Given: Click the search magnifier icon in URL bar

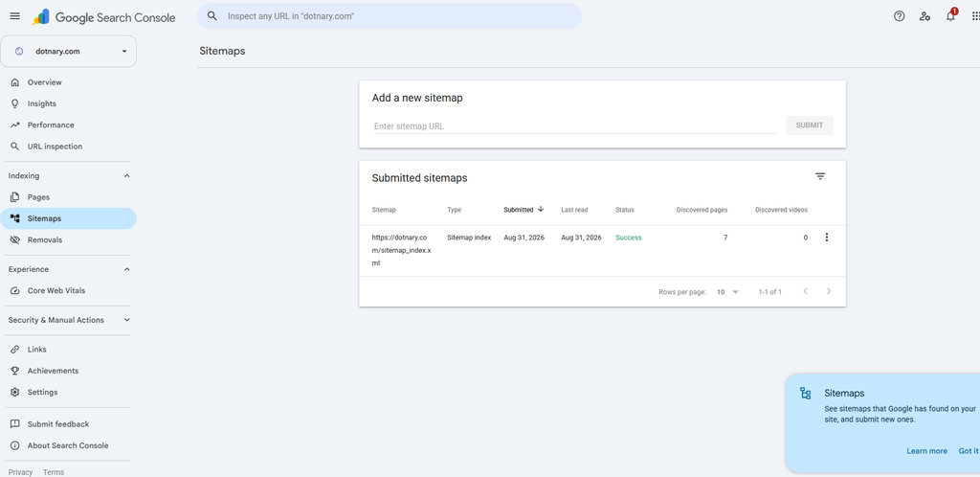Looking at the screenshot, I should [212, 16].
